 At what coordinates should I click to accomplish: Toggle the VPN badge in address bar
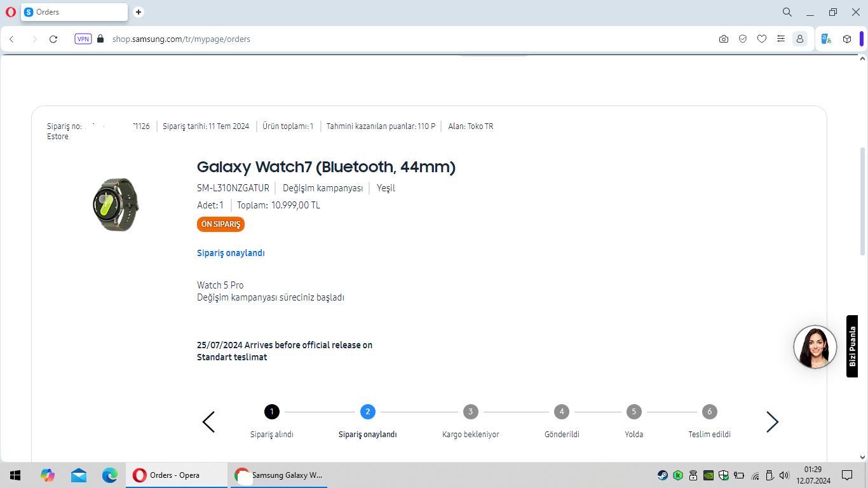coord(83,39)
